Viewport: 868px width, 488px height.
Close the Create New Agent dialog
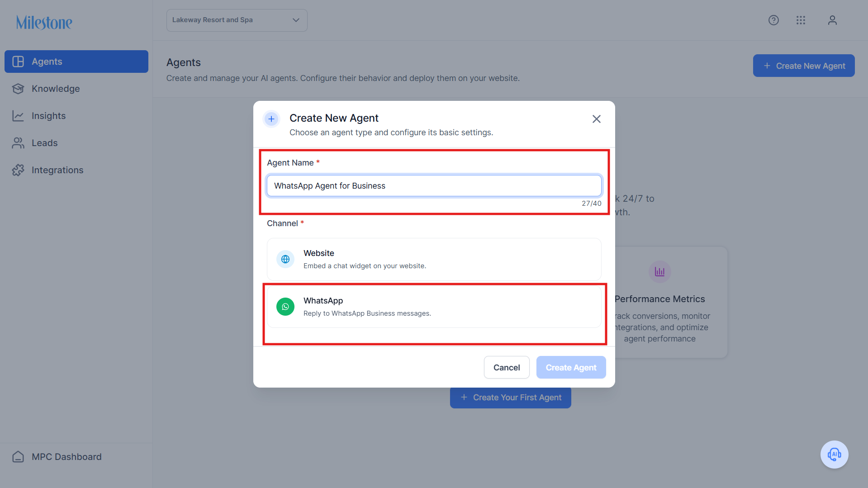coord(597,119)
